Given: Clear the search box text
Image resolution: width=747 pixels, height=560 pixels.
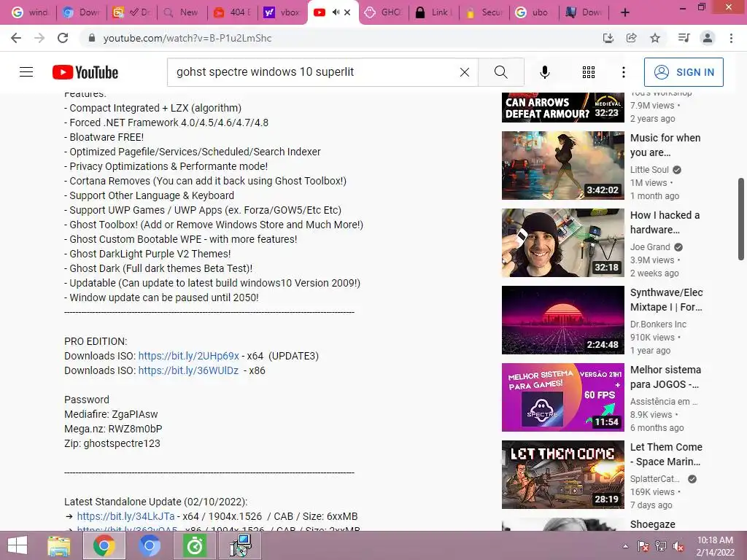Looking at the screenshot, I should pyautogui.click(x=465, y=72).
